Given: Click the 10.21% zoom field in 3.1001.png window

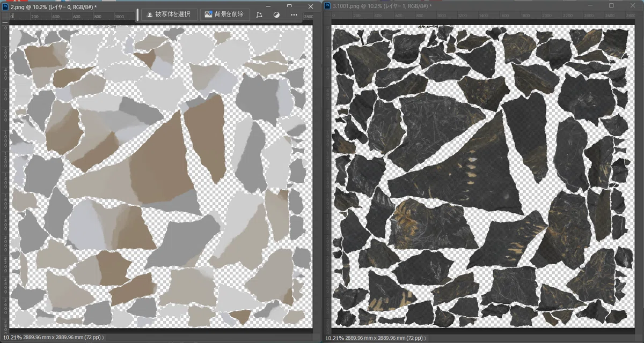Looking at the screenshot, I should tap(334, 339).
